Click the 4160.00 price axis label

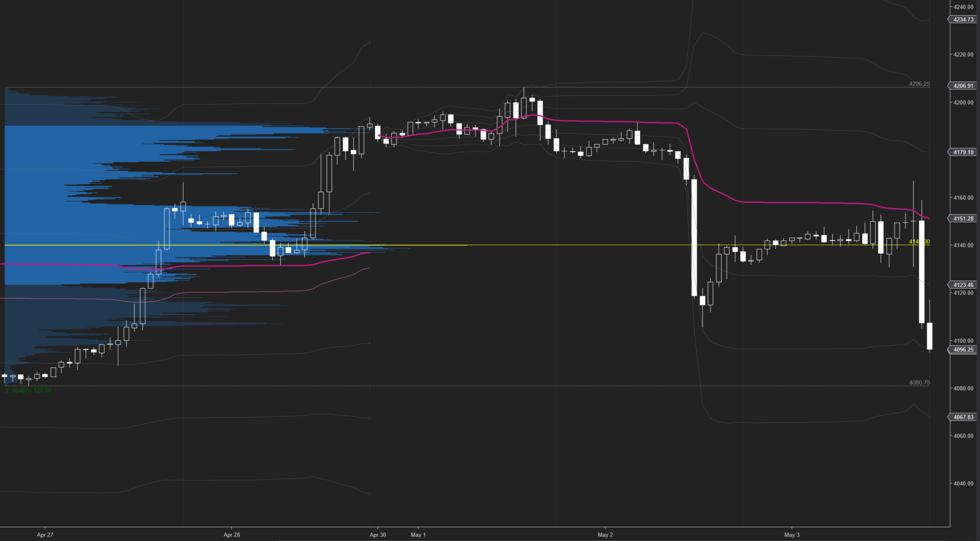tap(963, 198)
